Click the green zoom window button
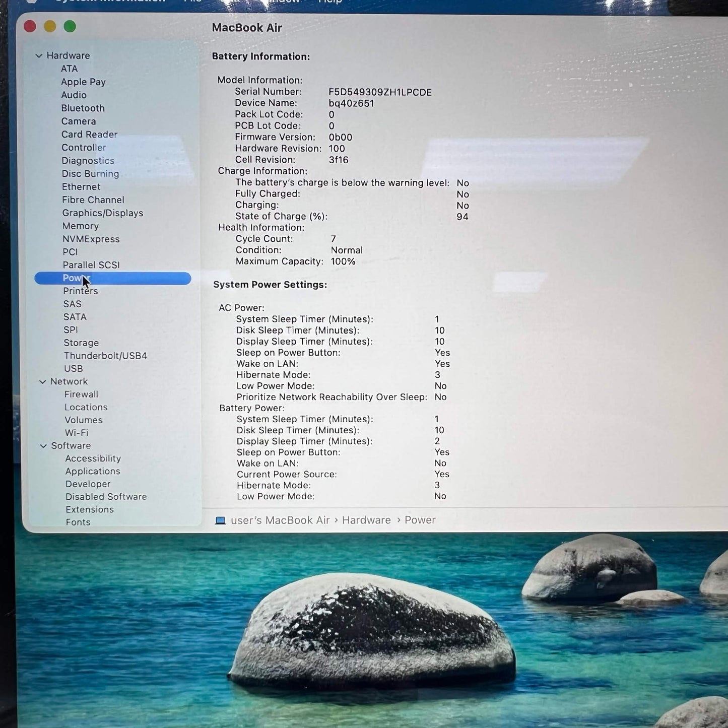This screenshot has width=728, height=728. point(70,26)
